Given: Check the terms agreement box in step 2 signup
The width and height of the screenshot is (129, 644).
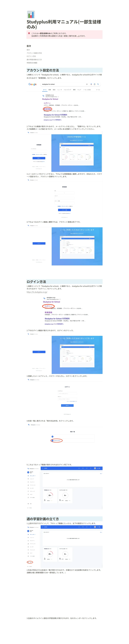Looking at the screenshot, I should pos(31,154).
